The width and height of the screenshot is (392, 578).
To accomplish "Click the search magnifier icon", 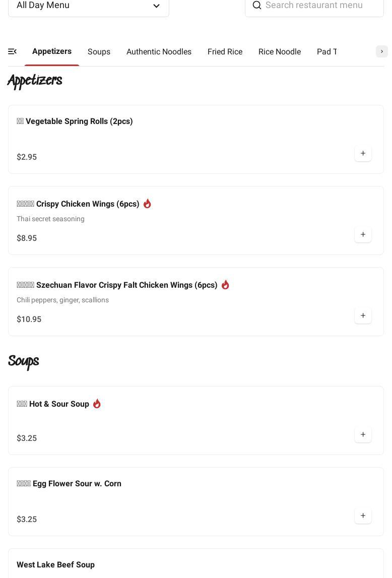I will click(257, 6).
